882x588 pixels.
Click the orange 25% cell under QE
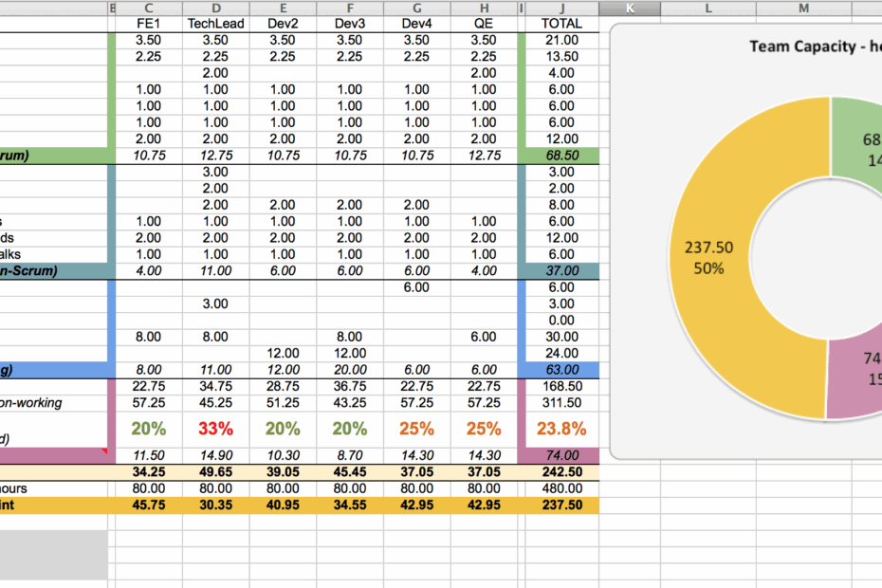tap(484, 429)
